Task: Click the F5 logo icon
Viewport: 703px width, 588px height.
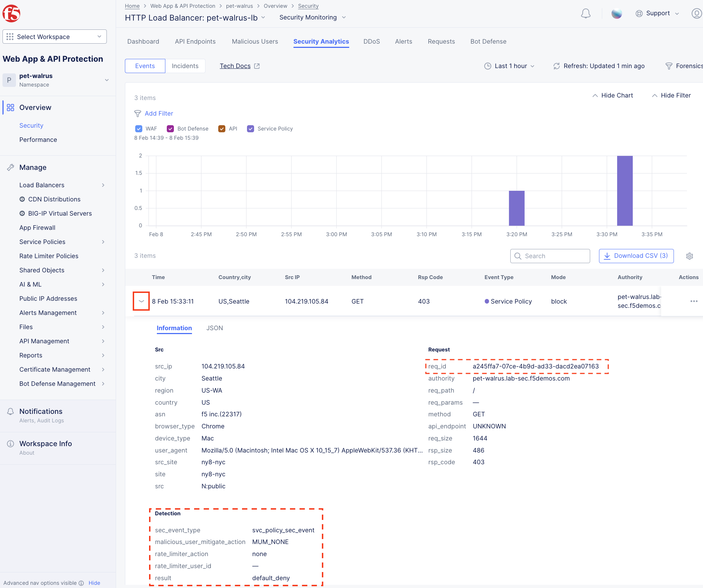Action: [11, 13]
